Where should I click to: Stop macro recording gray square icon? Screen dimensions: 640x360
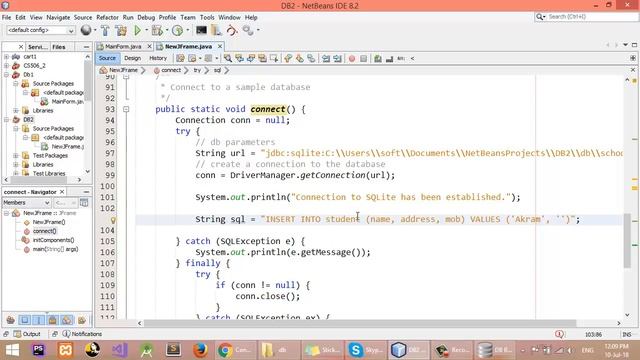pos(364,58)
